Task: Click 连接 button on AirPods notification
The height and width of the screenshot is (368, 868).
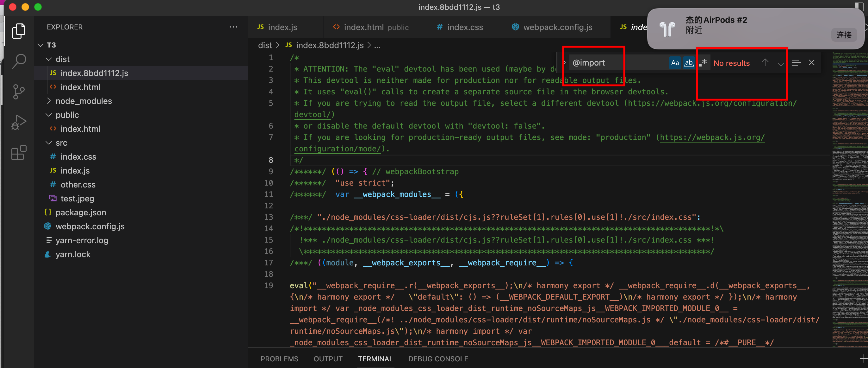Action: point(844,35)
